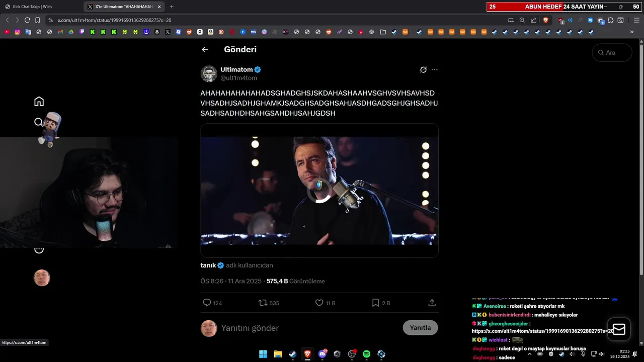Screen dimensions: 644x362
Task: Open Brave browser taskbar icon
Action: pos(307,354)
